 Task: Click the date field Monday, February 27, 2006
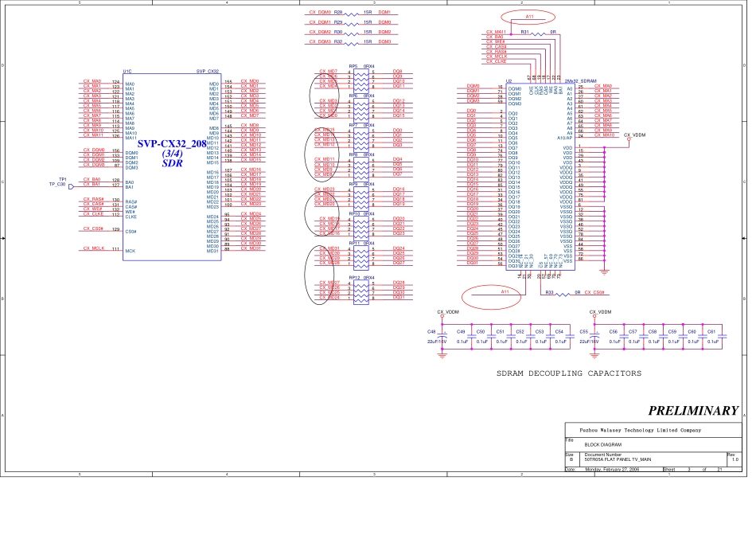coord(617,470)
